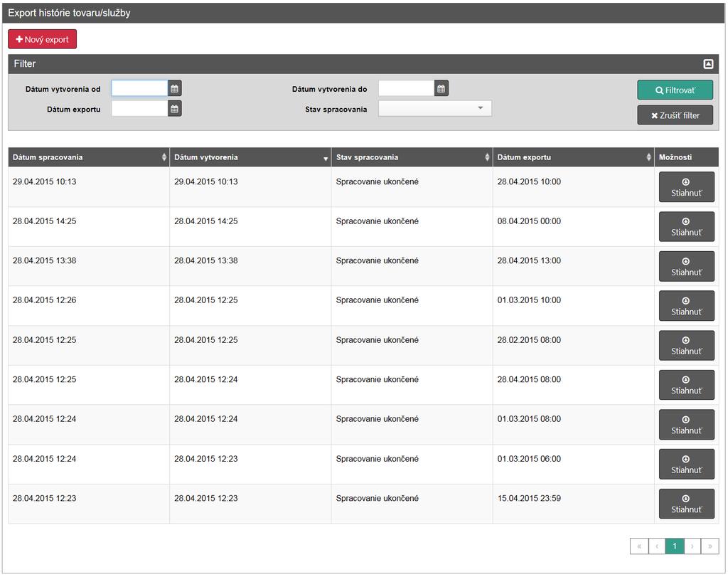Click Spracovanie ukončené in the 29.04.2015 row
The image size is (728, 577).
[x=377, y=181]
